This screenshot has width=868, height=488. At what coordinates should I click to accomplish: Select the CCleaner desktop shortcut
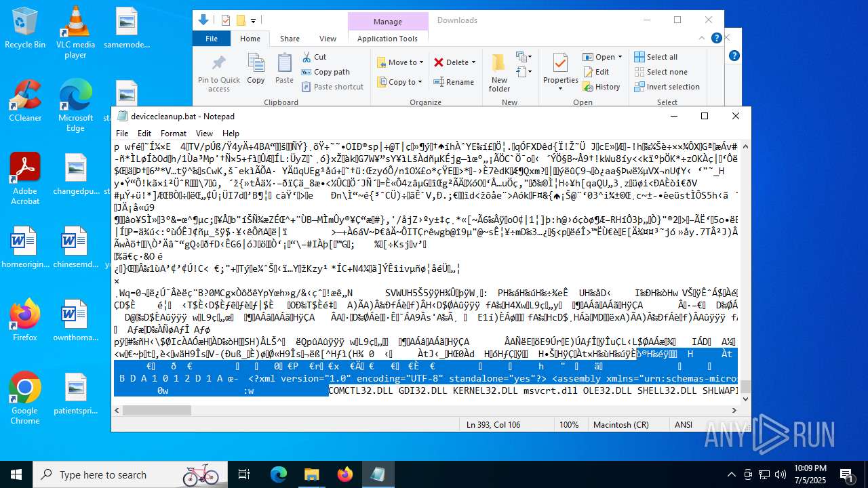25,100
